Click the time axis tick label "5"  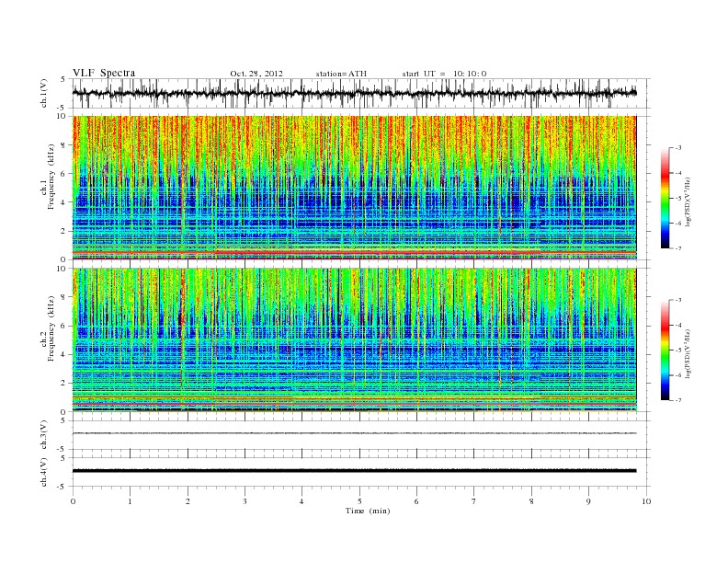click(x=359, y=501)
